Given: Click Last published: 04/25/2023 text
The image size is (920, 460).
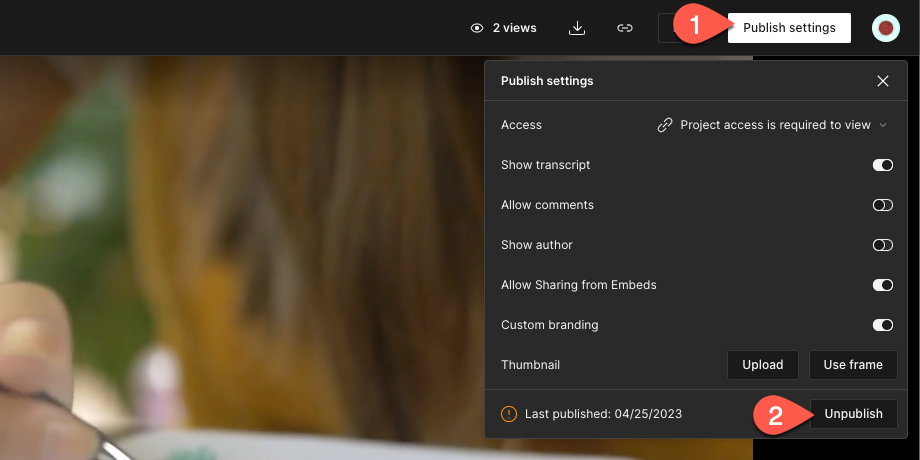Looking at the screenshot, I should coord(603,414).
